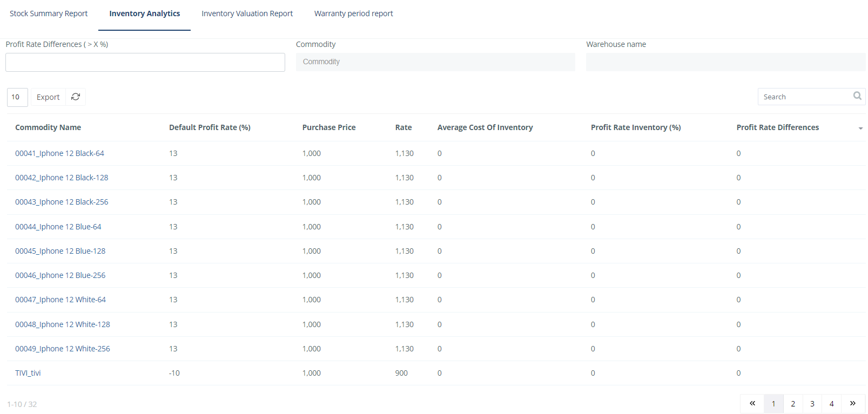This screenshot has width=868, height=414.
Task: Open the Commodity filter dropdown
Action: pyautogui.click(x=435, y=62)
